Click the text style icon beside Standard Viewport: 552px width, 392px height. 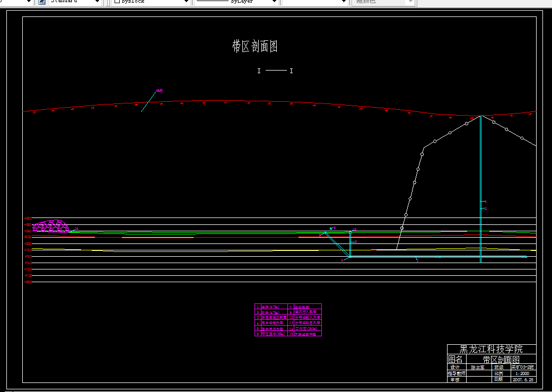coord(42,2)
